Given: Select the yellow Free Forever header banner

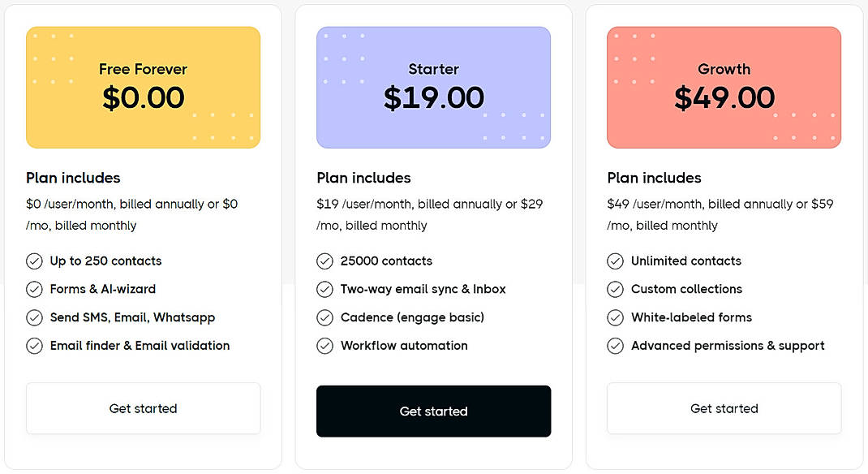Looking at the screenshot, I should tap(143, 87).
